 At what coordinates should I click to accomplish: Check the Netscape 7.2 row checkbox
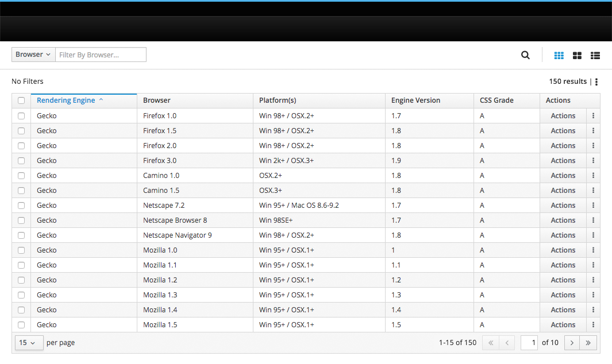pyautogui.click(x=21, y=205)
